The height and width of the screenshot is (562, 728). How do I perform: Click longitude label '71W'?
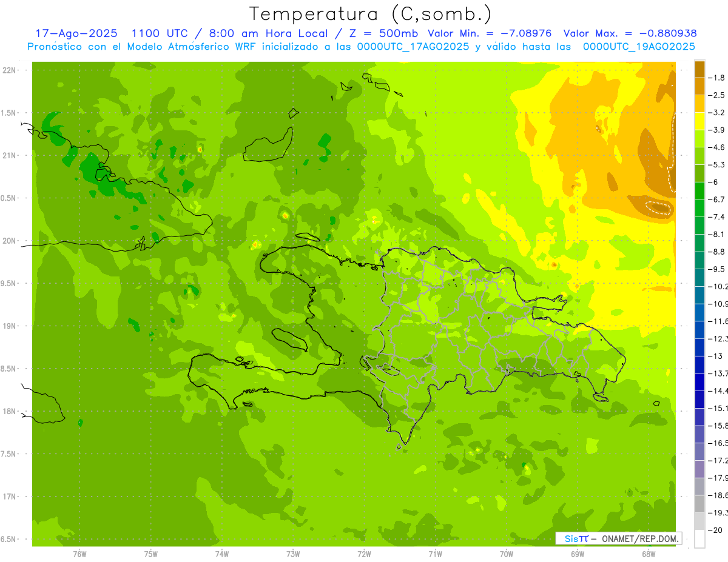(x=435, y=554)
